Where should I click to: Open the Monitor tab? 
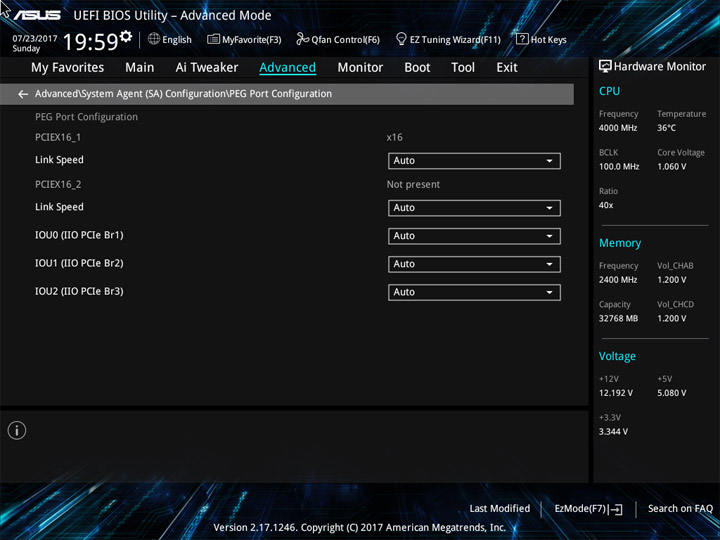[x=360, y=68]
